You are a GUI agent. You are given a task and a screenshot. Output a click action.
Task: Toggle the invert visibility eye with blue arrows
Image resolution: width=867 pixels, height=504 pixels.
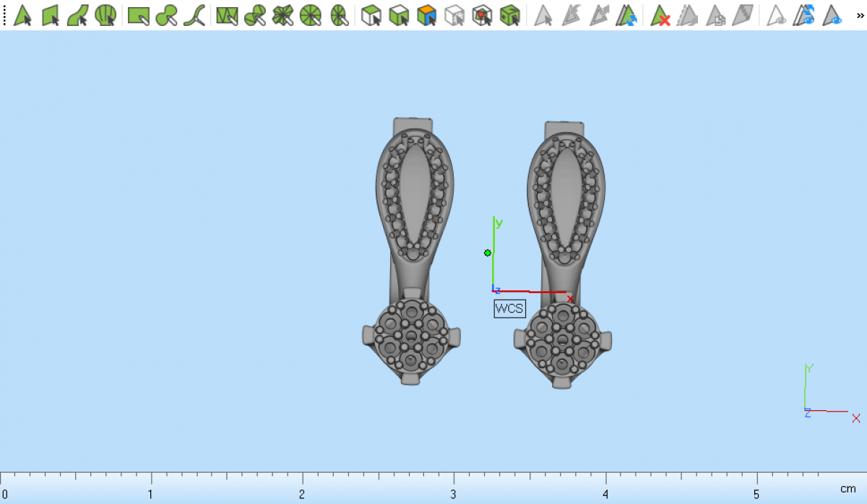[x=804, y=15]
